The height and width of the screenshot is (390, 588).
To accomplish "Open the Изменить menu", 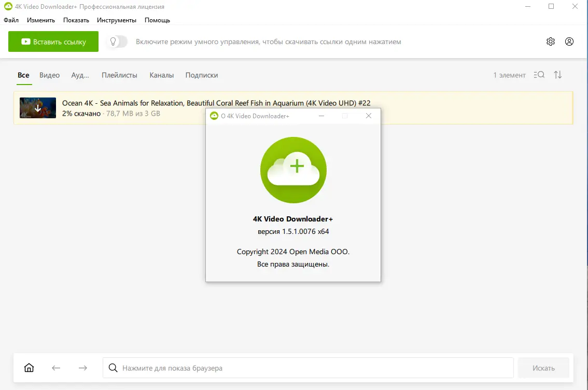I will click(x=41, y=20).
